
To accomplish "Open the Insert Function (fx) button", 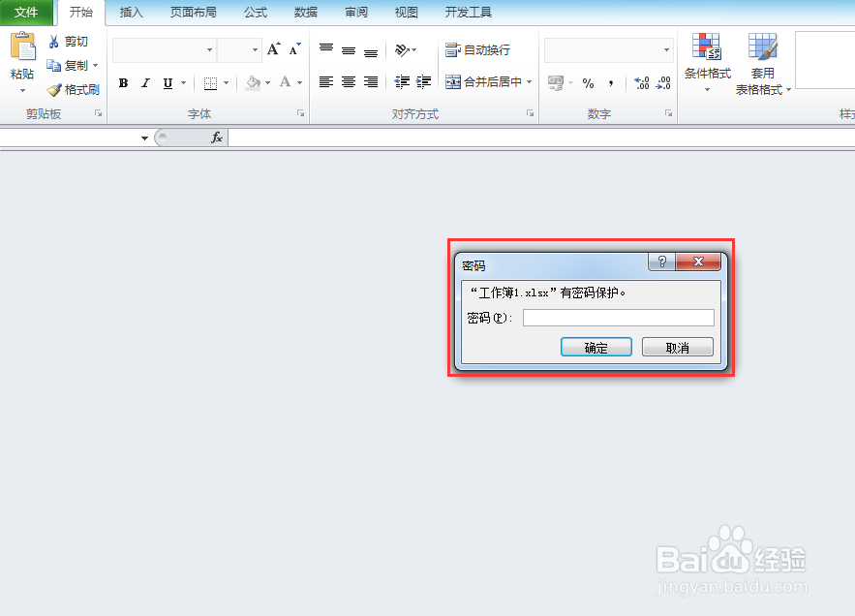I will coord(216,137).
